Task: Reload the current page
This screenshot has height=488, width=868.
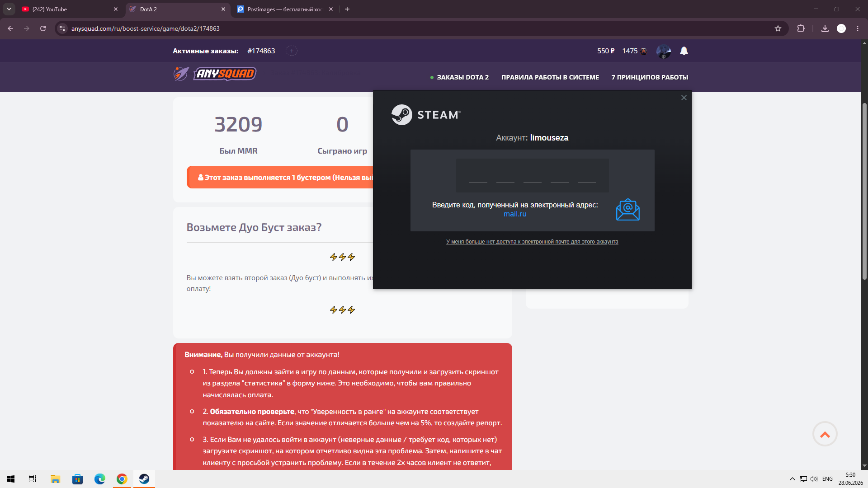Action: [x=43, y=28]
